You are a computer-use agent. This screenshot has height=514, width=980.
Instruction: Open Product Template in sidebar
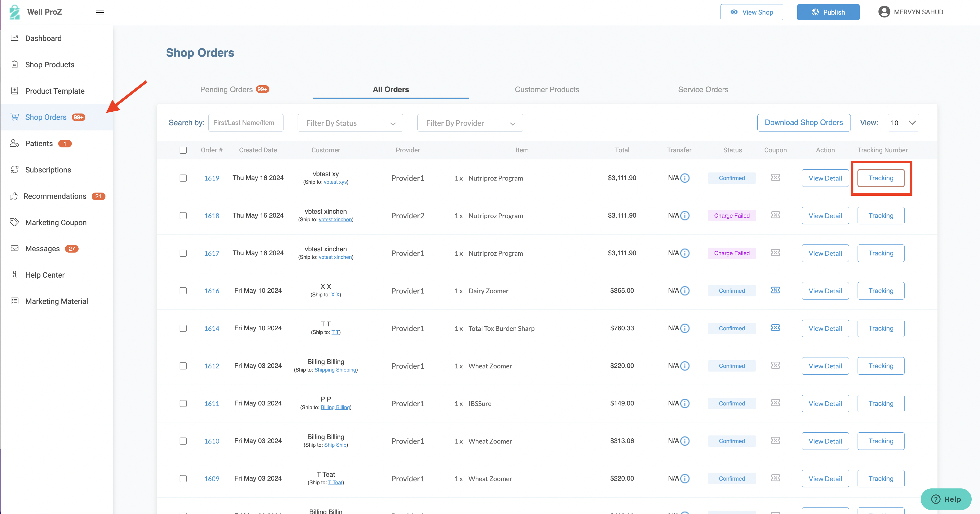coord(55,91)
